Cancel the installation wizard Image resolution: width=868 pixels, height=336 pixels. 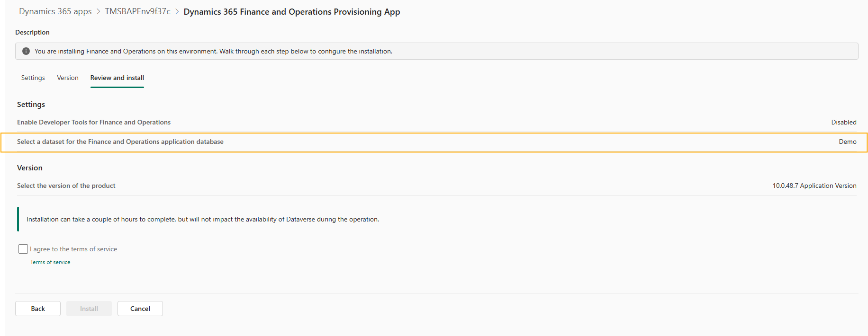[x=140, y=309]
